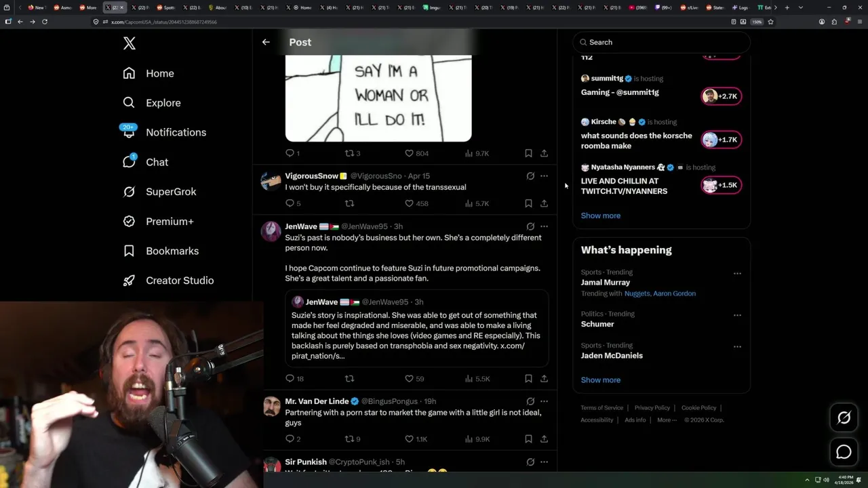Open Chat in the sidebar
This screenshot has height=488, width=868.
[145, 162]
